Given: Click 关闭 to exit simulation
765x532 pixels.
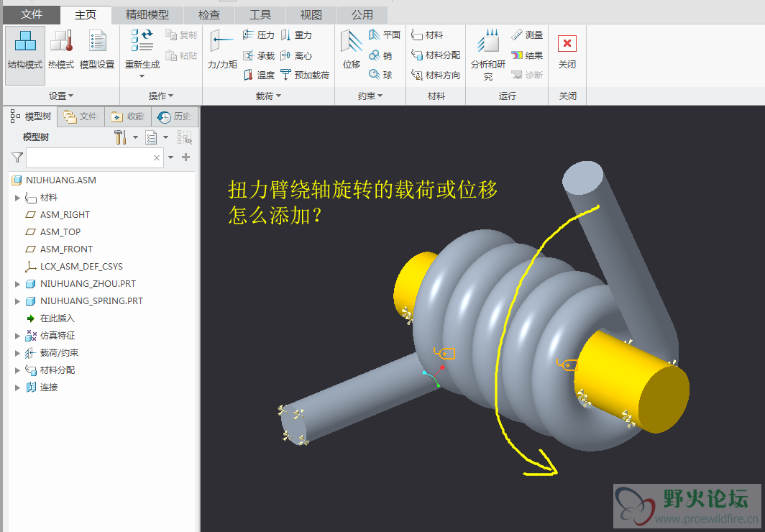Looking at the screenshot, I should 567,51.
